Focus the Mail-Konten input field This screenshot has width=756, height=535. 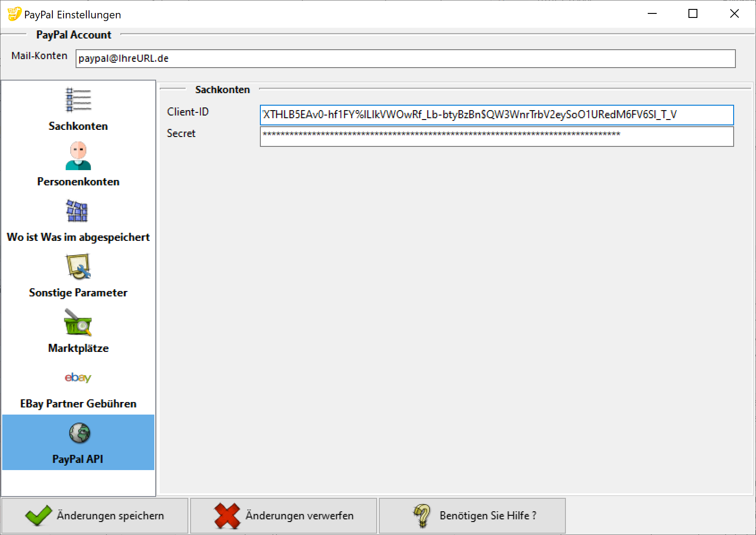click(405, 59)
